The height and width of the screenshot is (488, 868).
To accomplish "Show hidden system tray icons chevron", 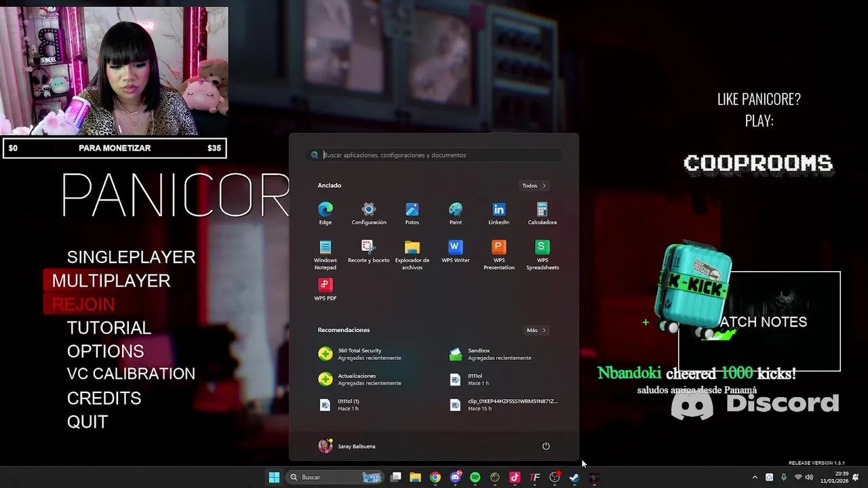I will tap(755, 477).
